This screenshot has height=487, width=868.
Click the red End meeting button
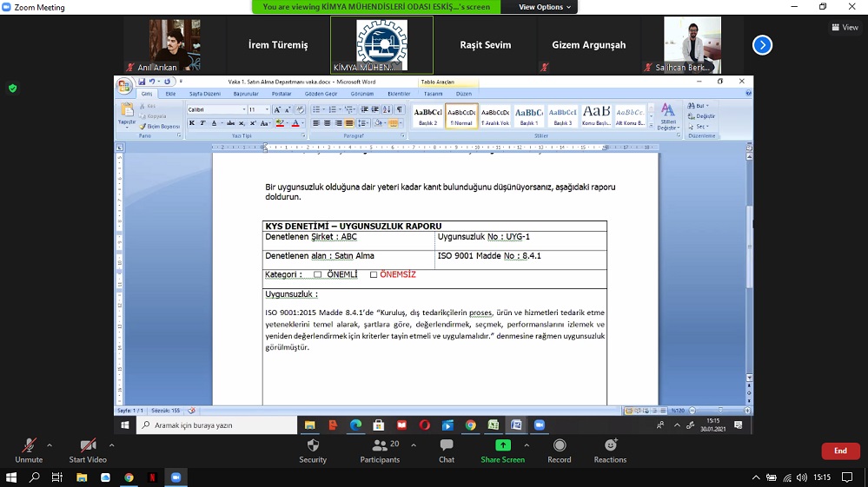pyautogui.click(x=840, y=451)
